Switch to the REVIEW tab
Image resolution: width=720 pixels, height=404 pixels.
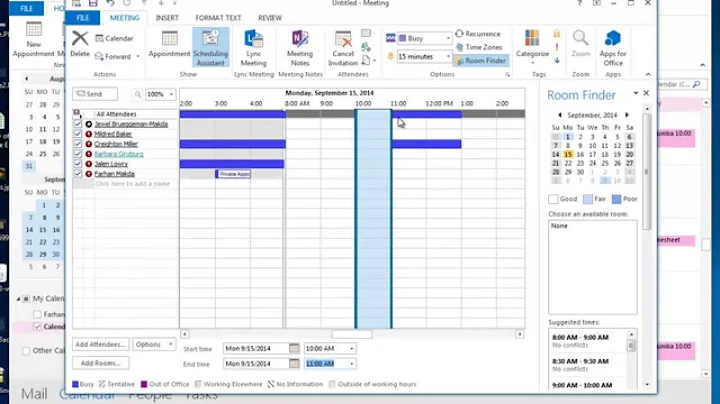tap(270, 18)
